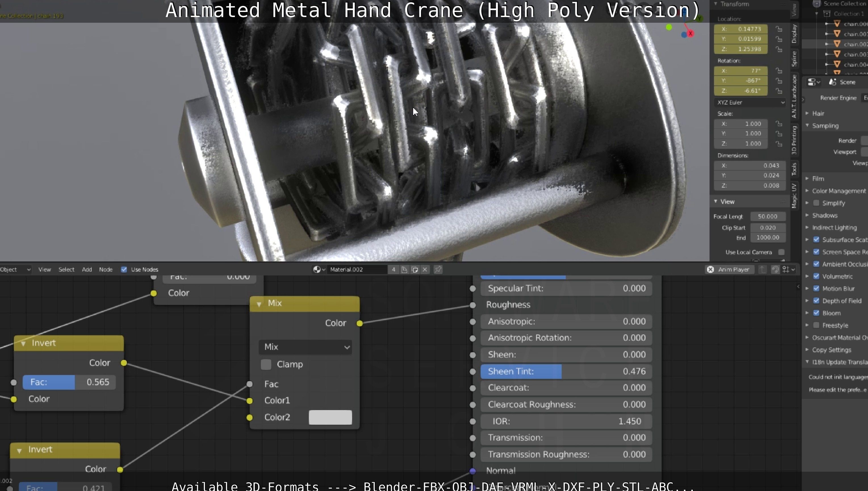
Task: Toggle Use Local Camera checkbox
Action: pyautogui.click(x=781, y=252)
